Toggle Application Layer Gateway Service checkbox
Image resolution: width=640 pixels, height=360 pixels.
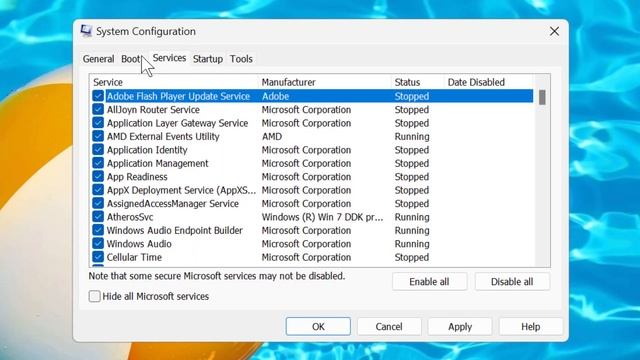pos(98,123)
